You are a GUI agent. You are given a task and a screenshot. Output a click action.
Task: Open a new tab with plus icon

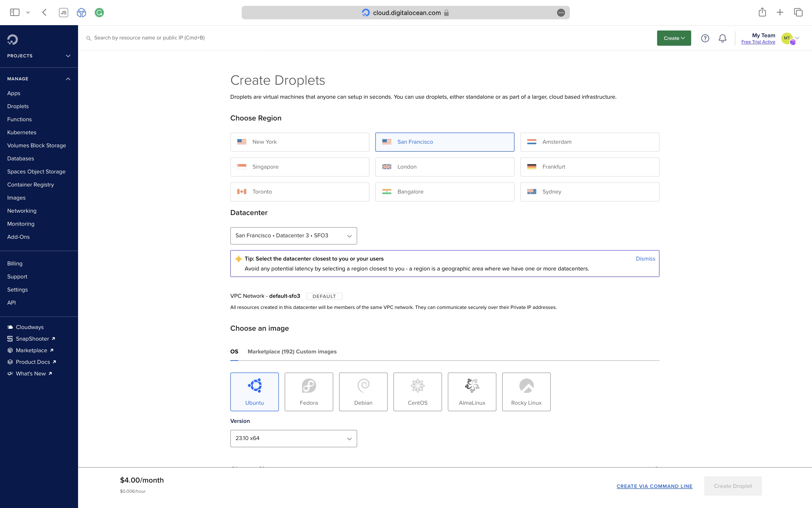(780, 12)
